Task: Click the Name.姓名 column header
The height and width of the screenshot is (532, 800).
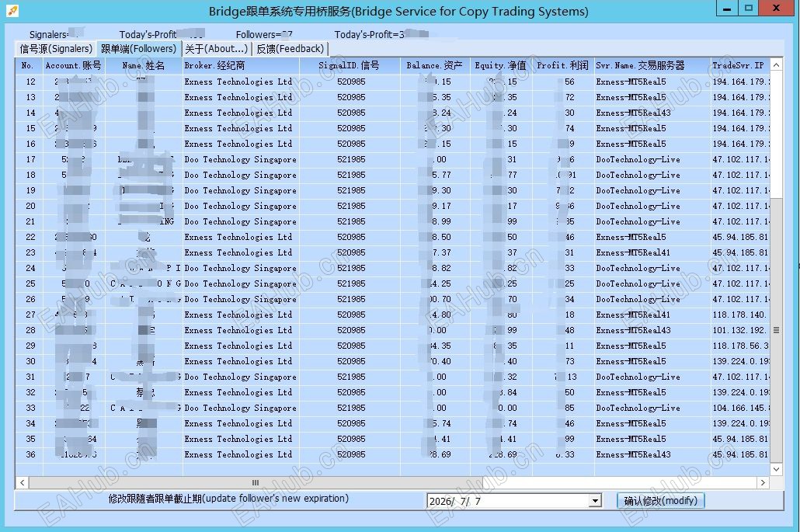Action: coord(144,65)
